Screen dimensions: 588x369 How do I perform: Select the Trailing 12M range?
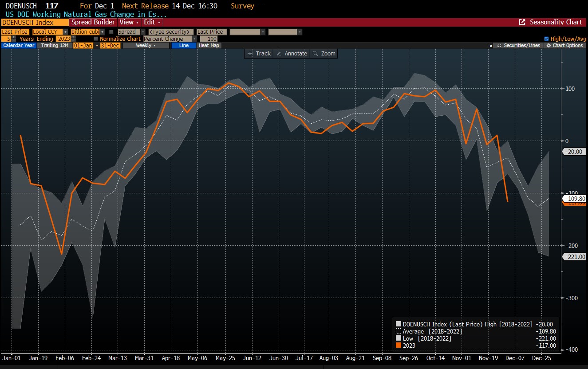pos(54,46)
